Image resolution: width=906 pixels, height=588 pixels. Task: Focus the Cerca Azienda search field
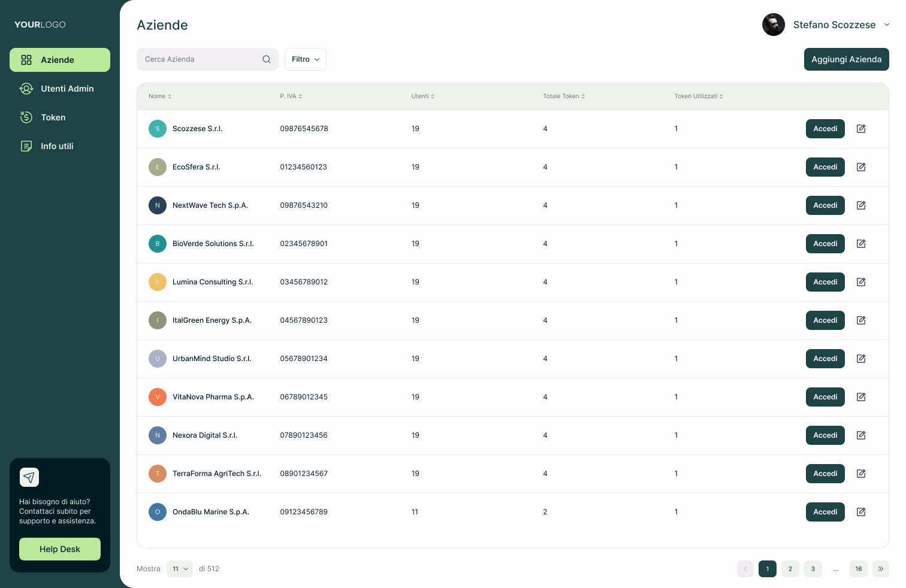pos(201,59)
